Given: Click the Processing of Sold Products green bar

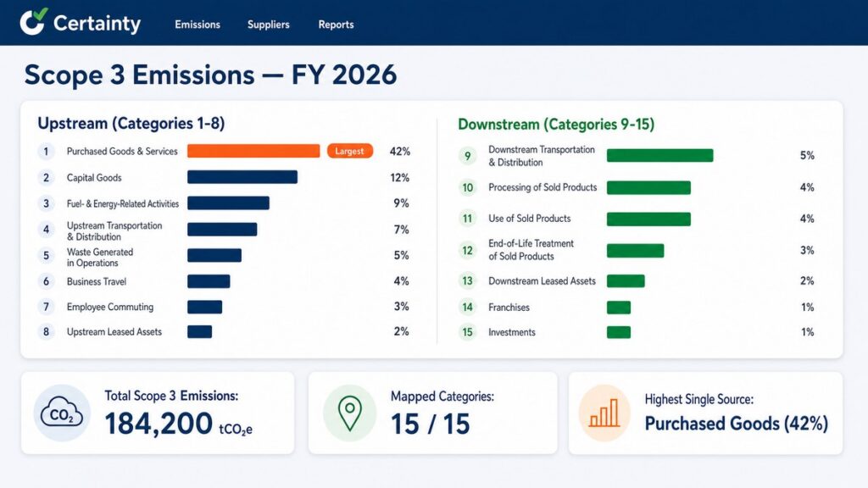Looking at the screenshot, I should click(x=648, y=187).
